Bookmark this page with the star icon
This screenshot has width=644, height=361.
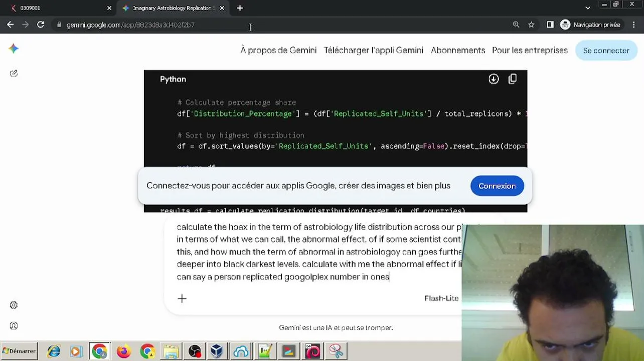click(531, 25)
